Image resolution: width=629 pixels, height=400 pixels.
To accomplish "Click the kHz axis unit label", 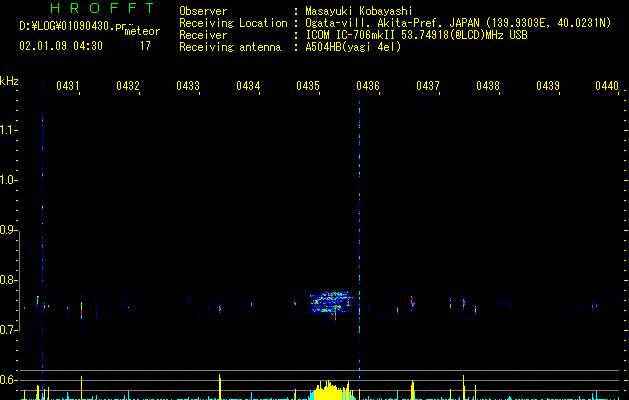I will coord(9,81).
